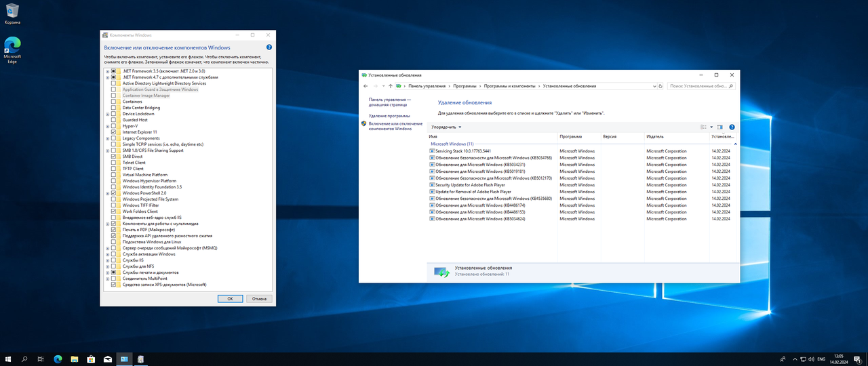Open Task View on the taskbar

pos(41,359)
